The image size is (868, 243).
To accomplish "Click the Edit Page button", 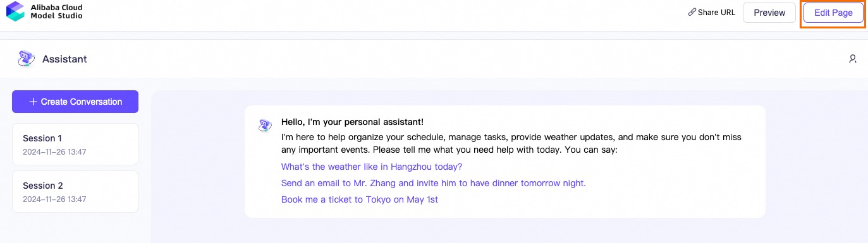I will click(x=833, y=13).
